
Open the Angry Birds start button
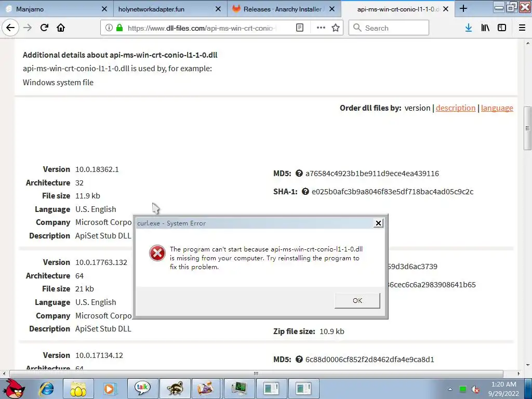click(x=15, y=389)
